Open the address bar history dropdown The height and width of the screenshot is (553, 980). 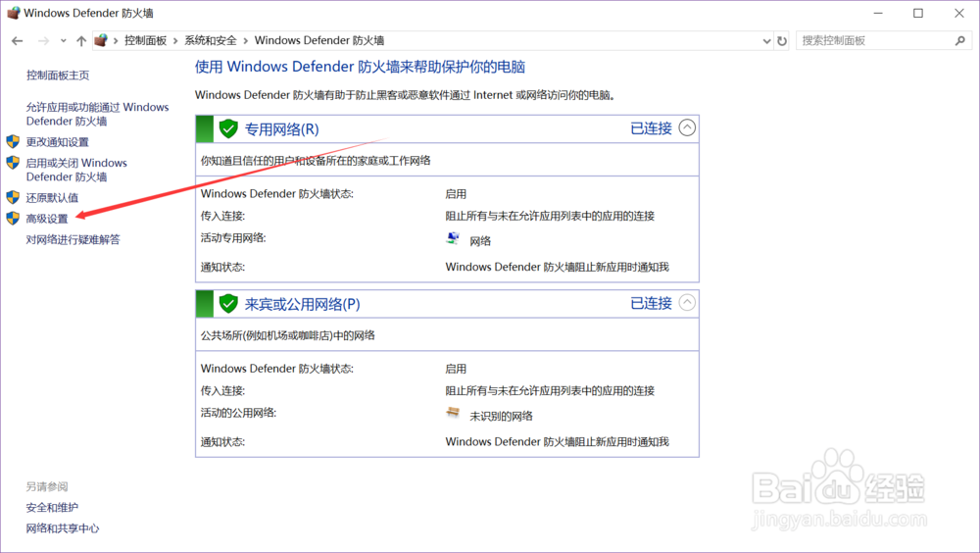coord(767,40)
